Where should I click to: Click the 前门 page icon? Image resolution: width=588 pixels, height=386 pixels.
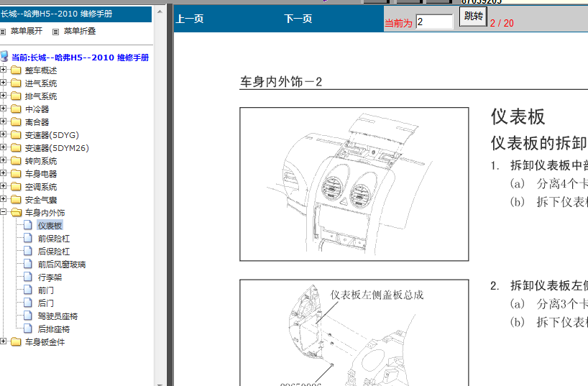[x=28, y=290]
